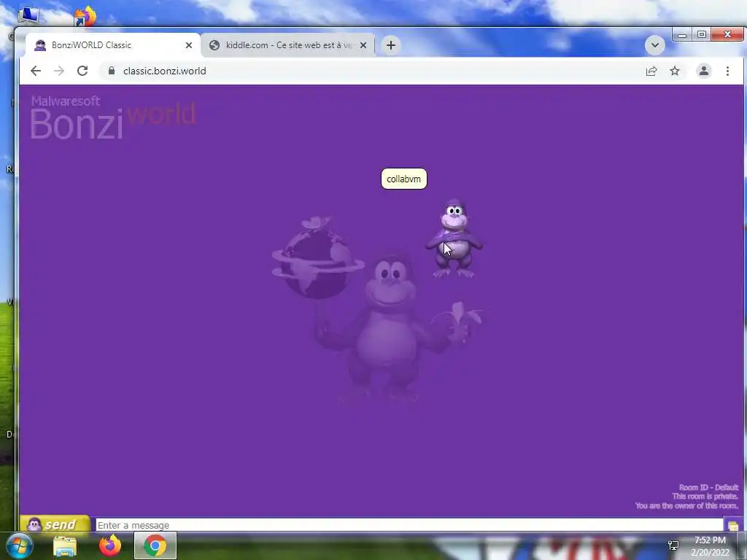Restore down the Chrome window

[701, 34]
